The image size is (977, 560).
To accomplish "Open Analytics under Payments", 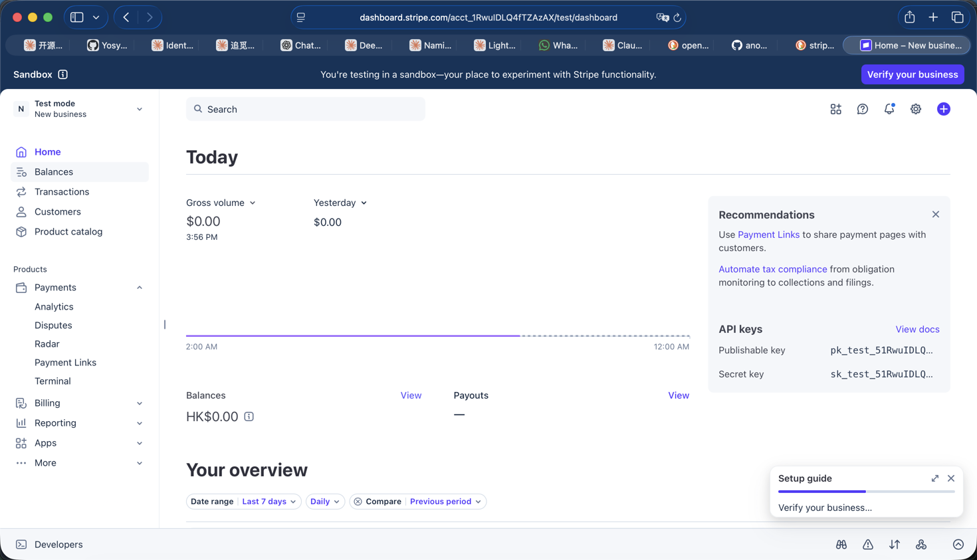I will (x=54, y=307).
